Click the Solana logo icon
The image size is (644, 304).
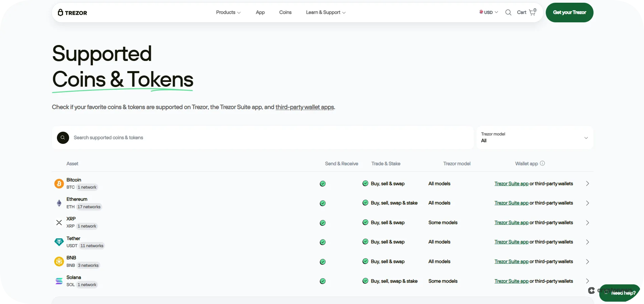click(59, 281)
